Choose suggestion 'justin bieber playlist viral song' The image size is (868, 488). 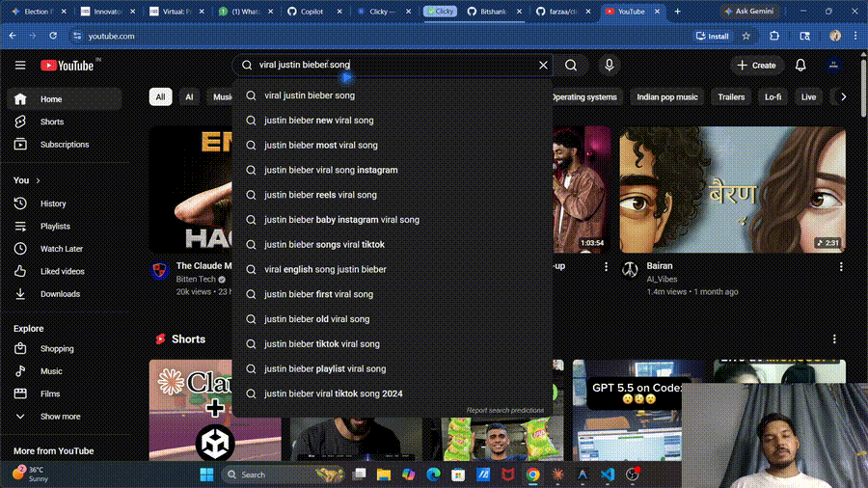pos(392,369)
